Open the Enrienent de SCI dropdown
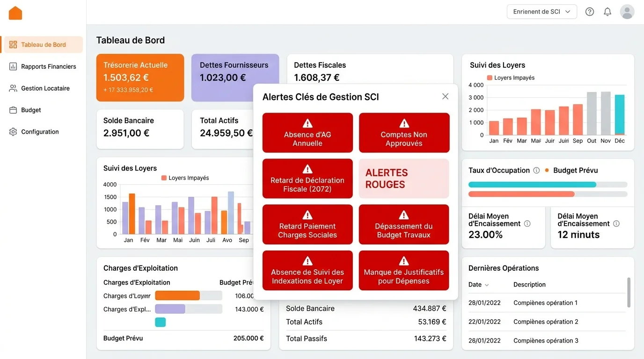Viewport: 644px width, 359px height. click(x=542, y=11)
